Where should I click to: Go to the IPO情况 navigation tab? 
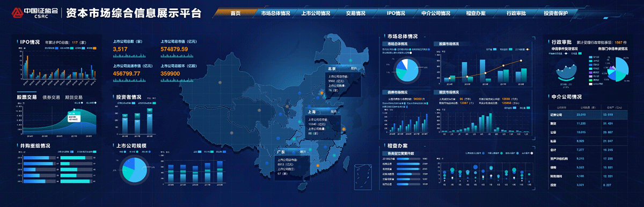(396, 12)
